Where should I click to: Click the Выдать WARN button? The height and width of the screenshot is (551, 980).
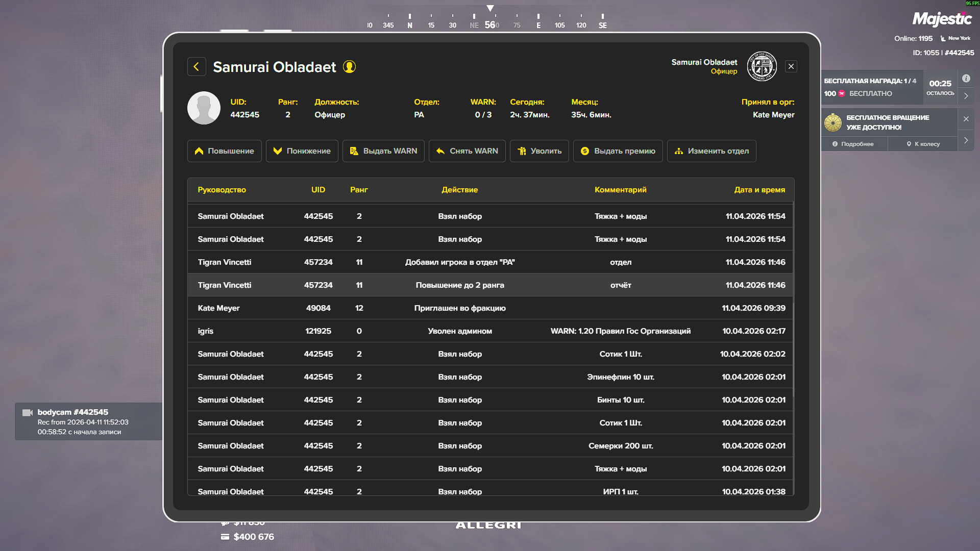click(383, 151)
